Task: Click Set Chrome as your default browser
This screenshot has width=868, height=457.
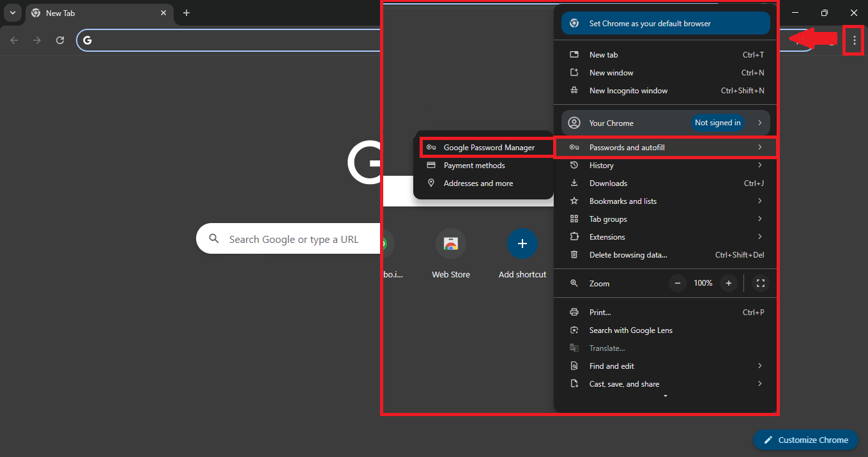Action: point(665,24)
